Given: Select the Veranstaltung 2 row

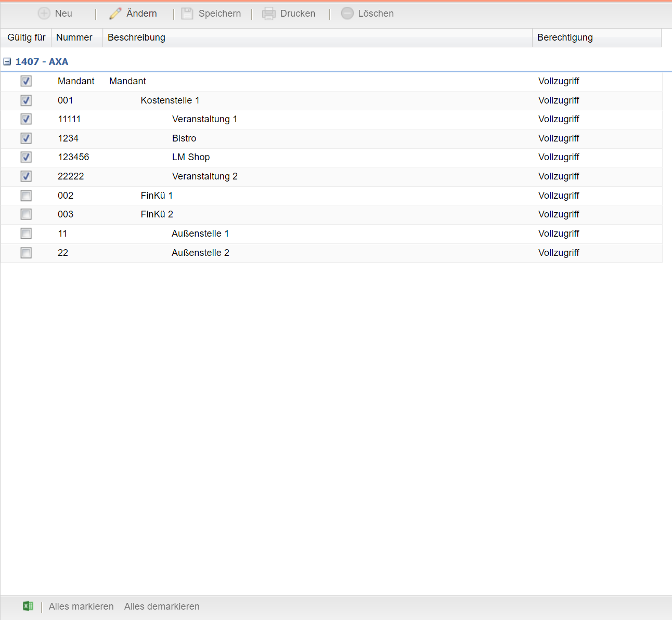Looking at the screenshot, I should click(204, 176).
